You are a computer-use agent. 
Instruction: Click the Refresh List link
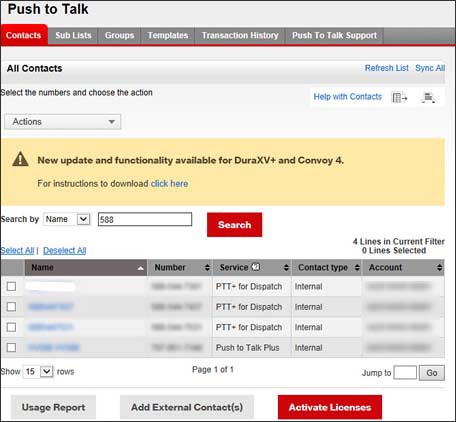click(387, 68)
